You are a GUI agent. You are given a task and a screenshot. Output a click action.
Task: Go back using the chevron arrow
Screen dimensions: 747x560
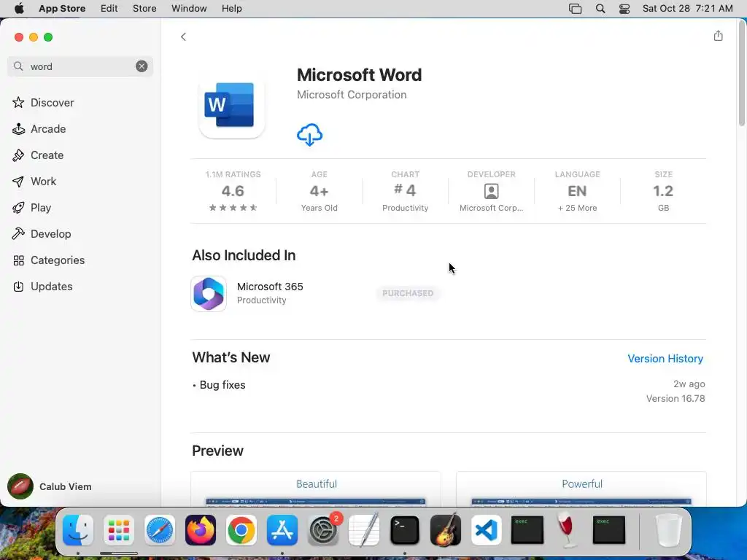(x=183, y=36)
